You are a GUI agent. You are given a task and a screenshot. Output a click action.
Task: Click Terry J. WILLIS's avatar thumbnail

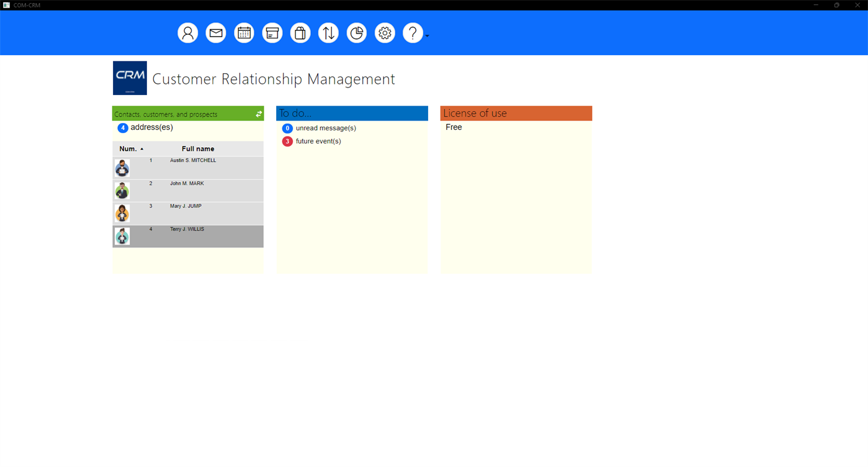[122, 236]
